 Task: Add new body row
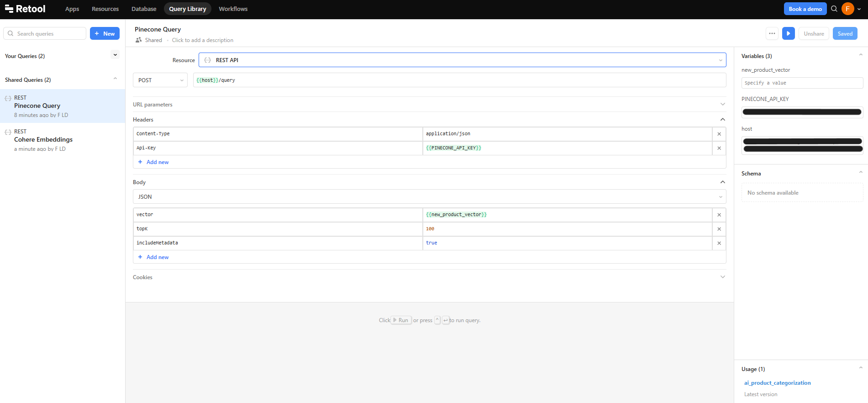[x=153, y=257]
